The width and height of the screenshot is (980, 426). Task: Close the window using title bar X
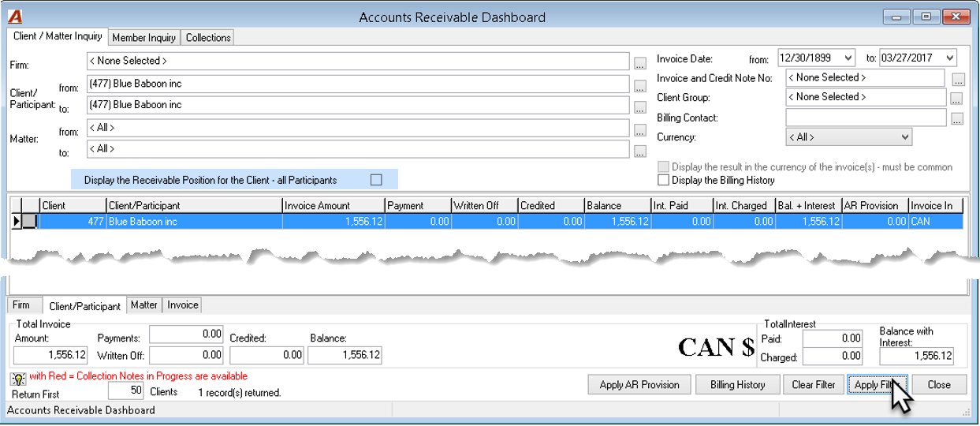(955, 16)
